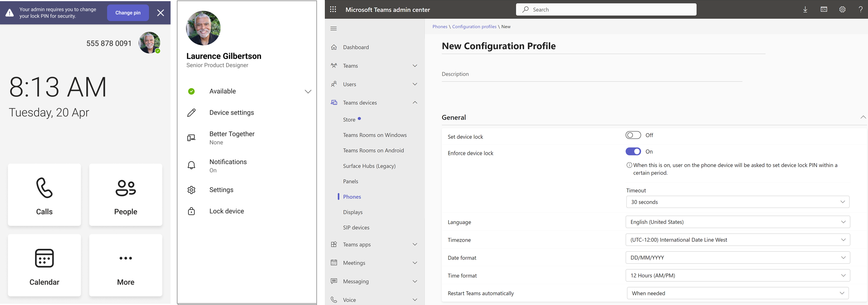Viewport: 868px width, 305px height.
Task: Click the Teams devices sidebar icon
Action: coord(334,102)
